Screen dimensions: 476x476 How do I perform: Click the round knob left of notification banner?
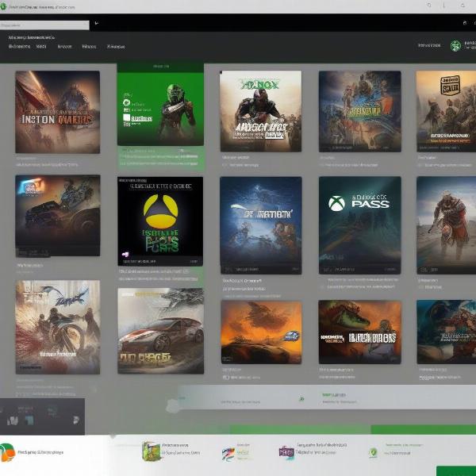pyautogui.click(x=173, y=406)
